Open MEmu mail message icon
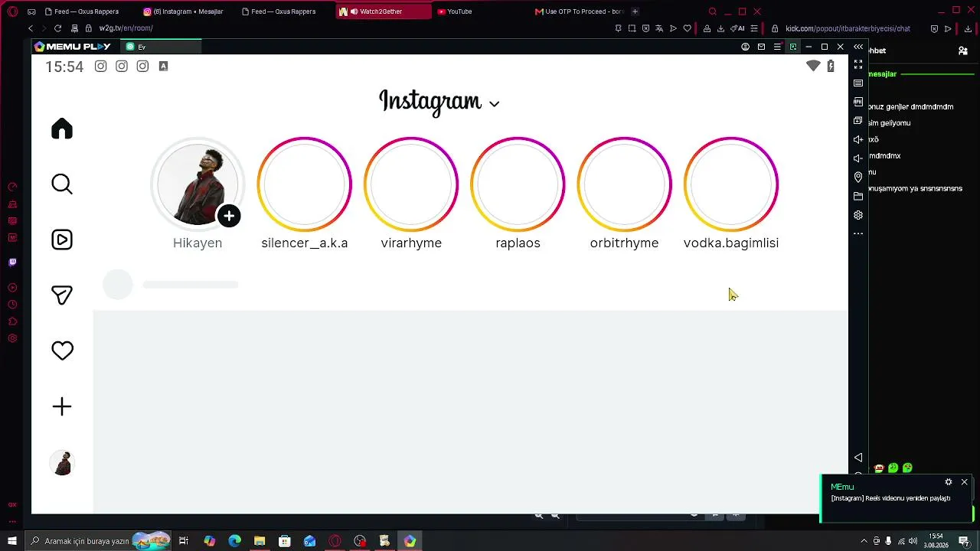This screenshot has width=980, height=551. click(x=761, y=47)
